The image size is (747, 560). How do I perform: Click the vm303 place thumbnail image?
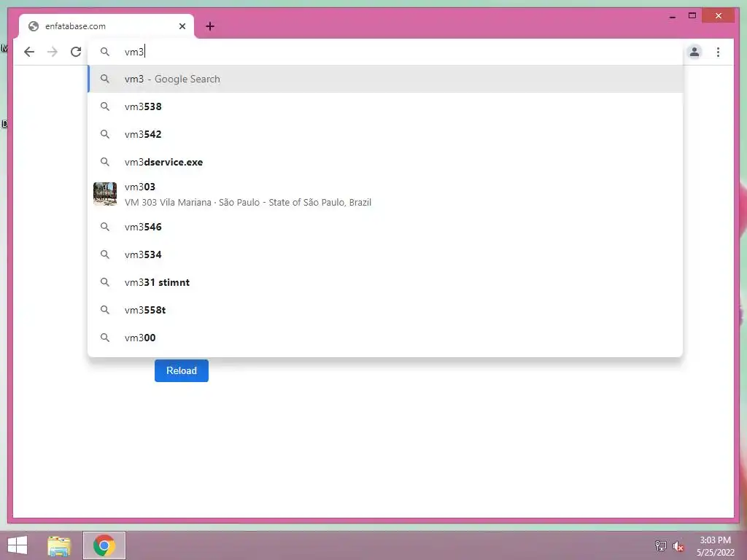tap(105, 194)
